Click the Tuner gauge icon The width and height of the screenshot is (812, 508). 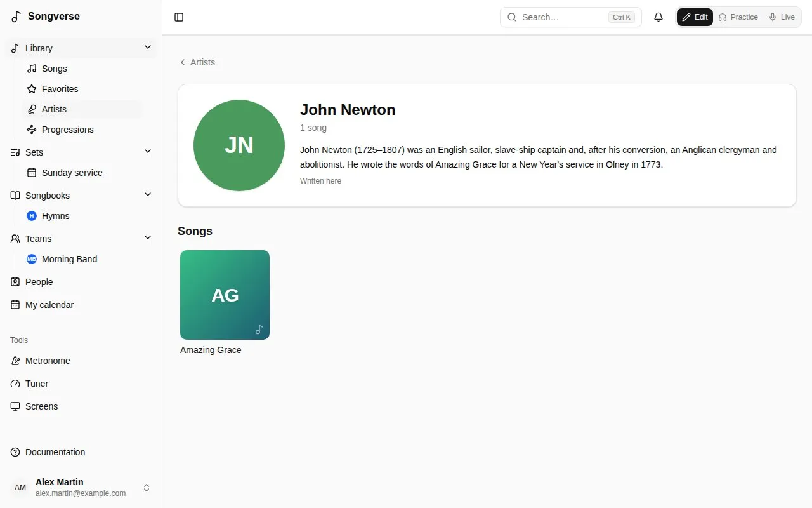pyautogui.click(x=15, y=384)
